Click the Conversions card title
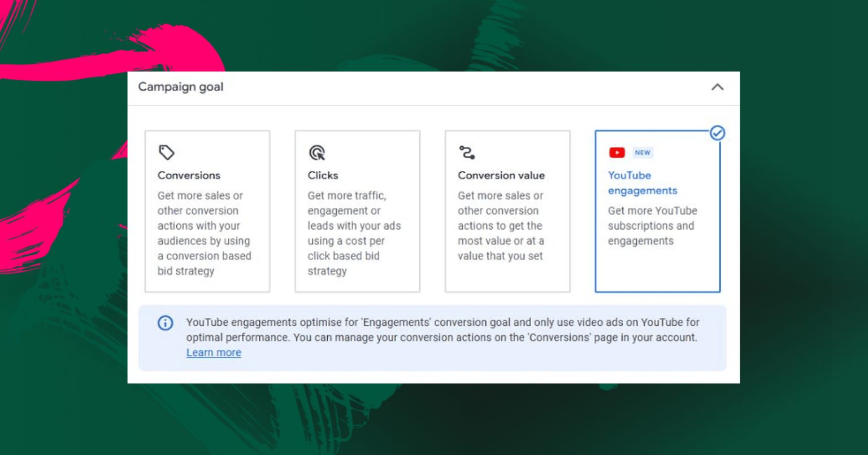 coord(189,176)
